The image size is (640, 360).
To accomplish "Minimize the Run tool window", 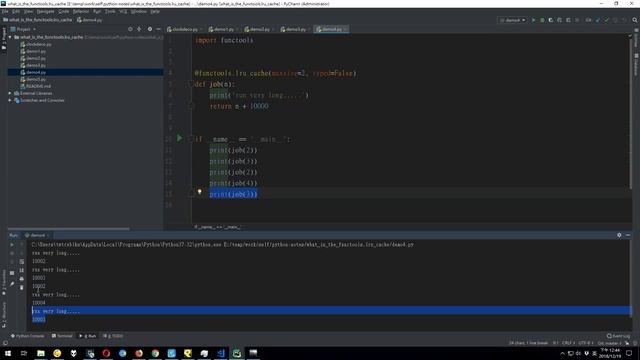I will pos(628,235).
